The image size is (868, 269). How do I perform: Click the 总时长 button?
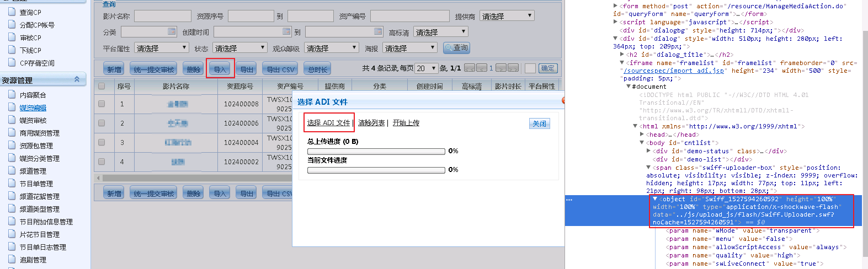click(318, 68)
